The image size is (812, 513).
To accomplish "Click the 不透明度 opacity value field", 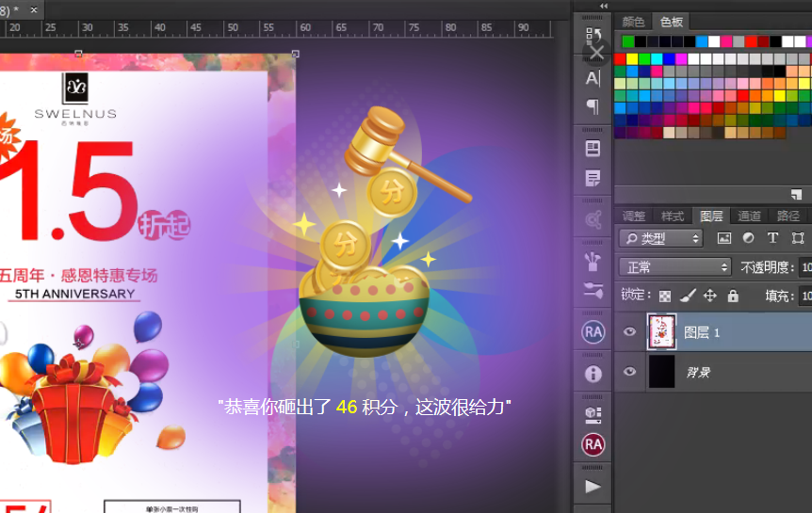I will (x=806, y=267).
